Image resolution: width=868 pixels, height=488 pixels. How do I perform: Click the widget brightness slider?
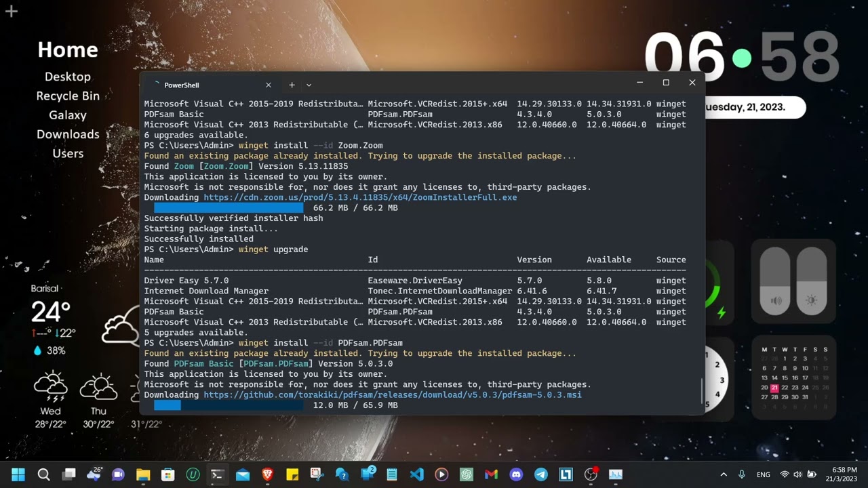pos(811,281)
